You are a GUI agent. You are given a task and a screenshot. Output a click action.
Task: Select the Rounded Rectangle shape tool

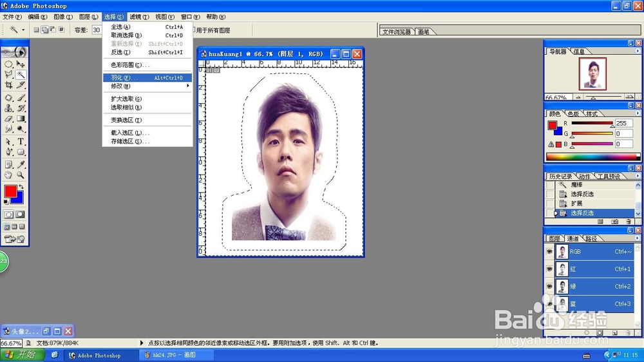(x=21, y=151)
